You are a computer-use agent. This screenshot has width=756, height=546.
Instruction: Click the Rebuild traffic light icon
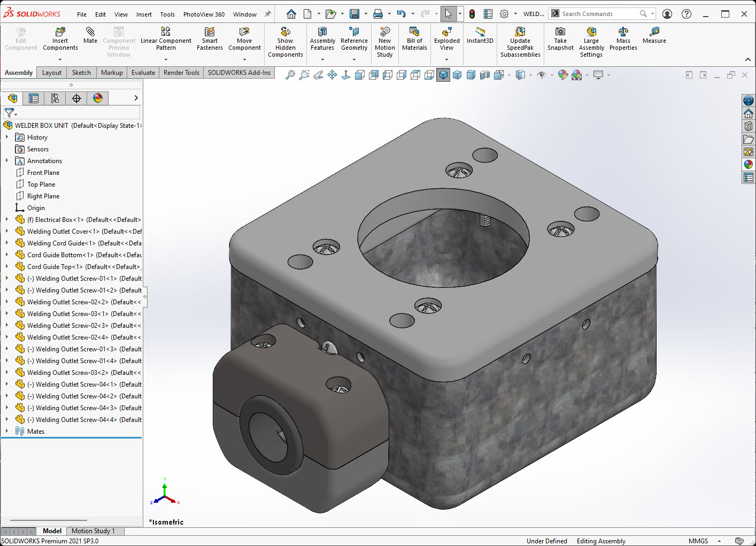point(472,14)
